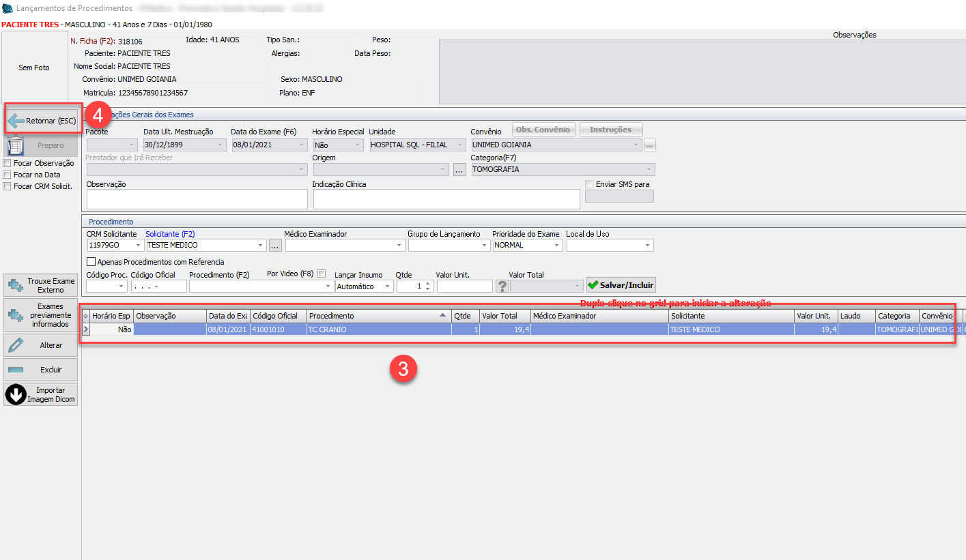Screen dimensions: 966x560
Task: Click the Instruções button
Action: coord(610,130)
